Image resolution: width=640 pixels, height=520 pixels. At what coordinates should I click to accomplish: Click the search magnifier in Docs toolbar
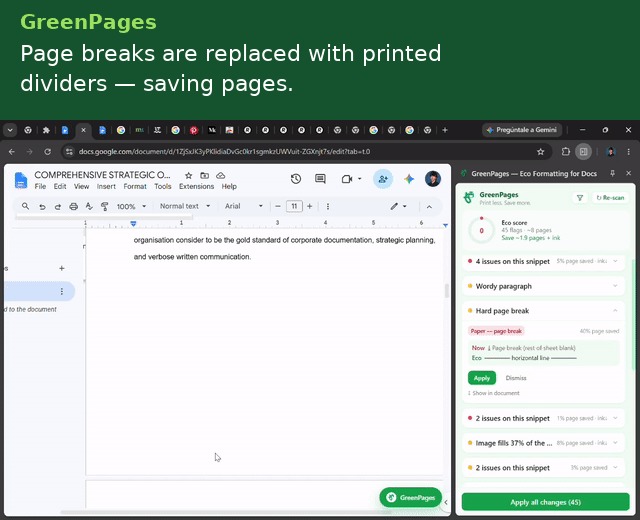click(x=25, y=206)
